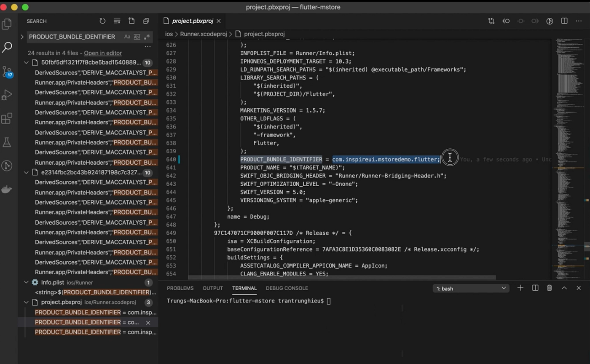Click the terminal prompt line

(249, 301)
